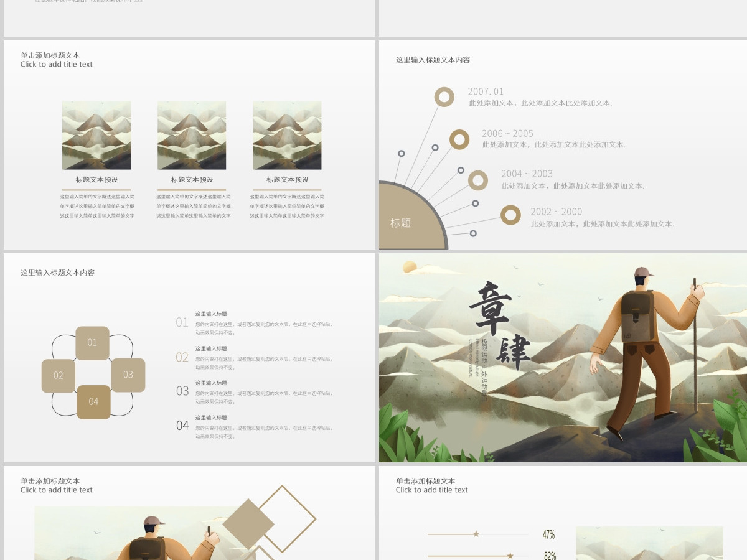747x560 pixels.
Task: Click the filled tan diamond shape
Action: [x=248, y=525]
